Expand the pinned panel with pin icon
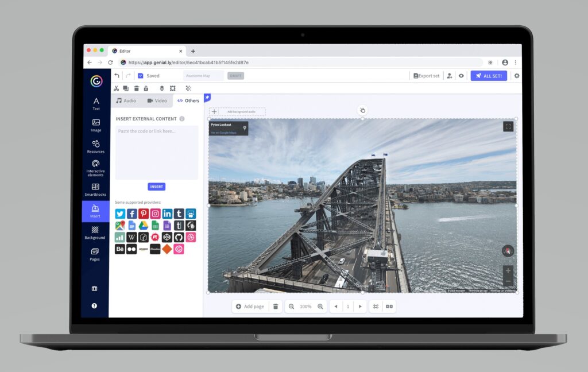588x372 pixels. (207, 98)
